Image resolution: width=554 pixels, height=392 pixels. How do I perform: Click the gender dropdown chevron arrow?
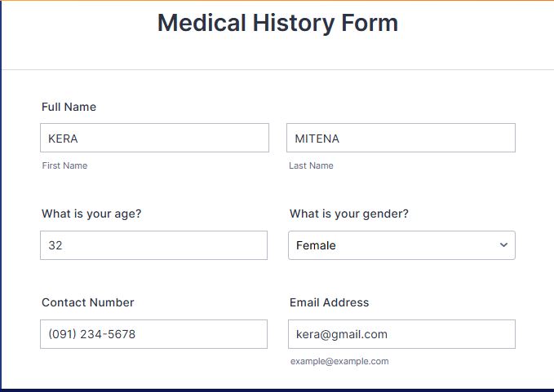(x=503, y=244)
